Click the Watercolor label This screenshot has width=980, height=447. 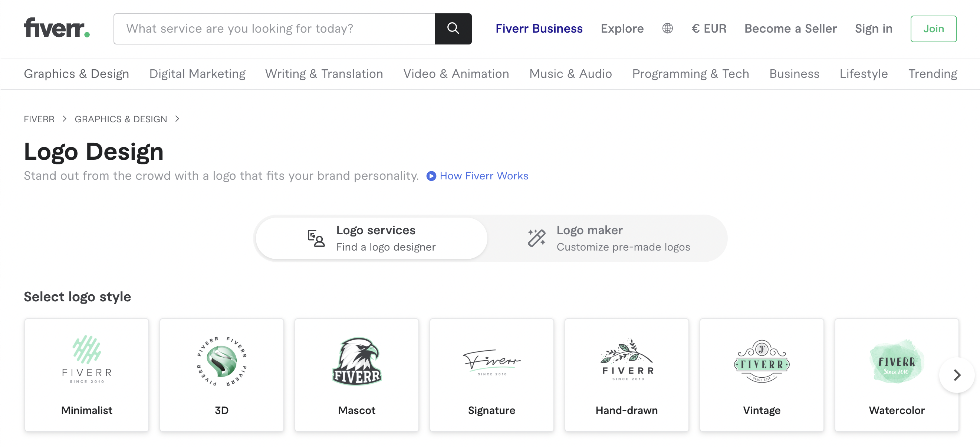tap(897, 411)
